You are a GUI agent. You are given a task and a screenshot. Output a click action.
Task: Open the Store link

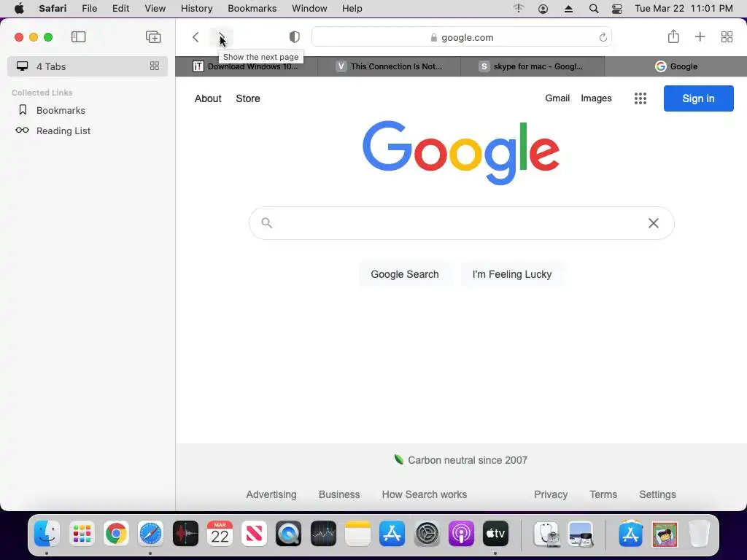tap(248, 98)
